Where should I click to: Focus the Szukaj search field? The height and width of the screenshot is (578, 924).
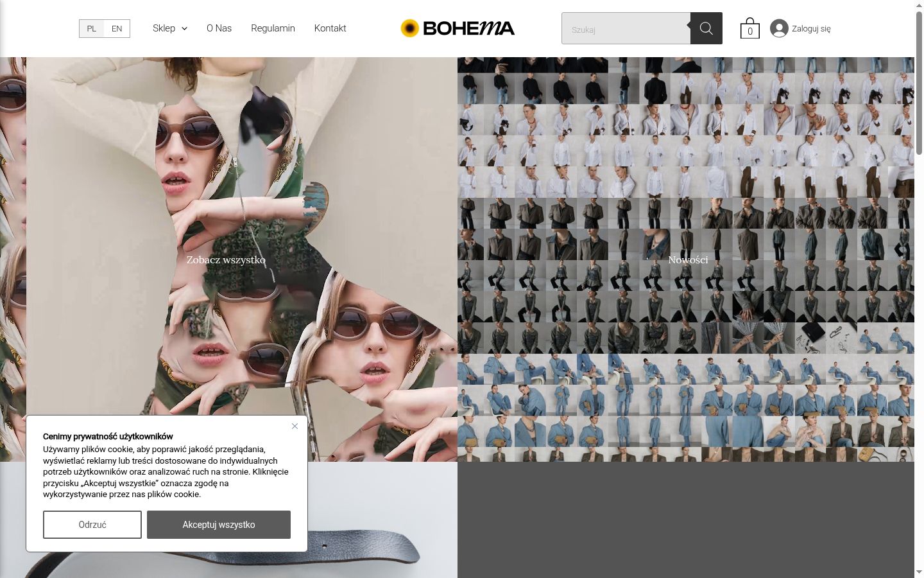tap(626, 28)
